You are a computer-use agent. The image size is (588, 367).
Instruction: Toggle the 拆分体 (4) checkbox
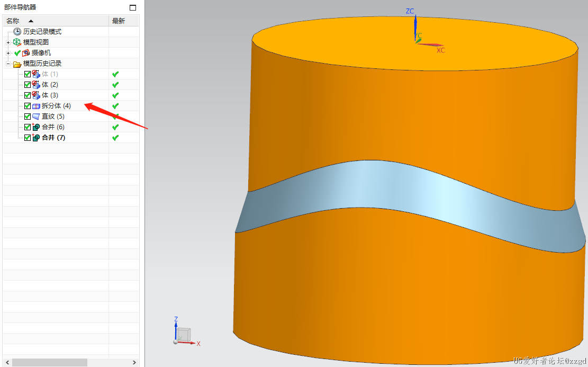(x=28, y=106)
